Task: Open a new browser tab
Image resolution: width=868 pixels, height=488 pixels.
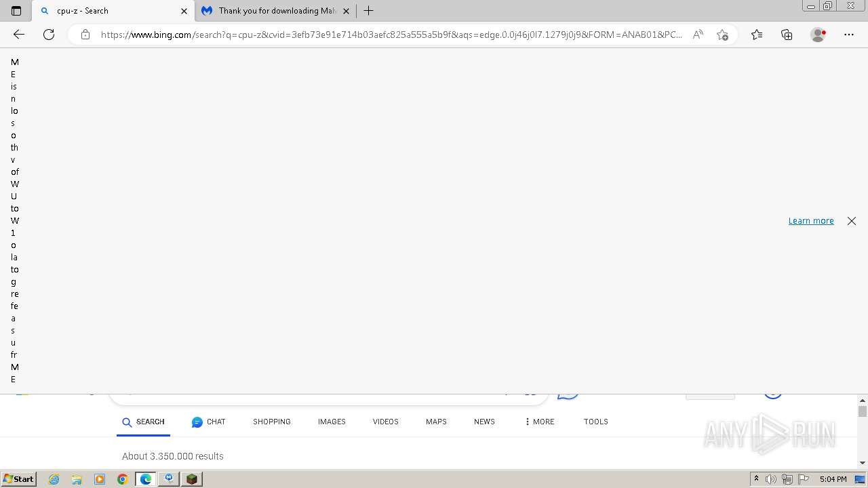Action: 368,11
